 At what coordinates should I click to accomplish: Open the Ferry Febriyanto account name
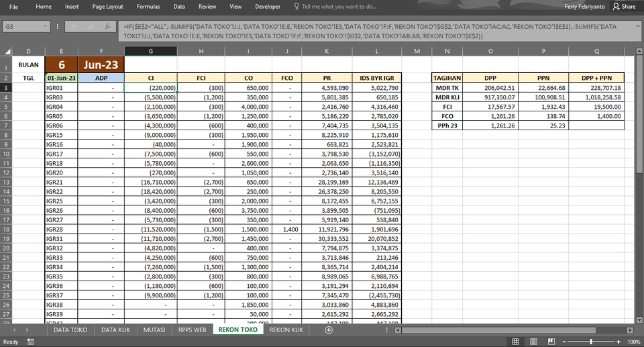click(584, 7)
